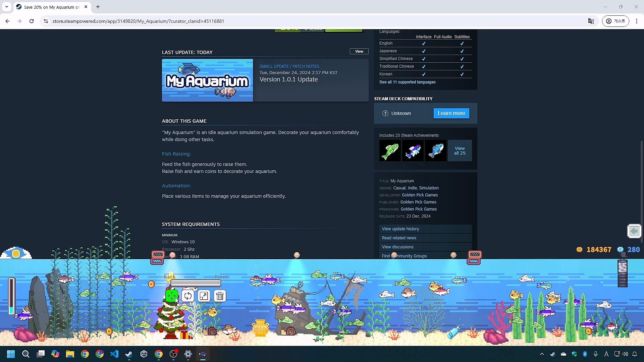Click the green move item button
This screenshot has height=362, width=644.
pyautogui.click(x=172, y=296)
